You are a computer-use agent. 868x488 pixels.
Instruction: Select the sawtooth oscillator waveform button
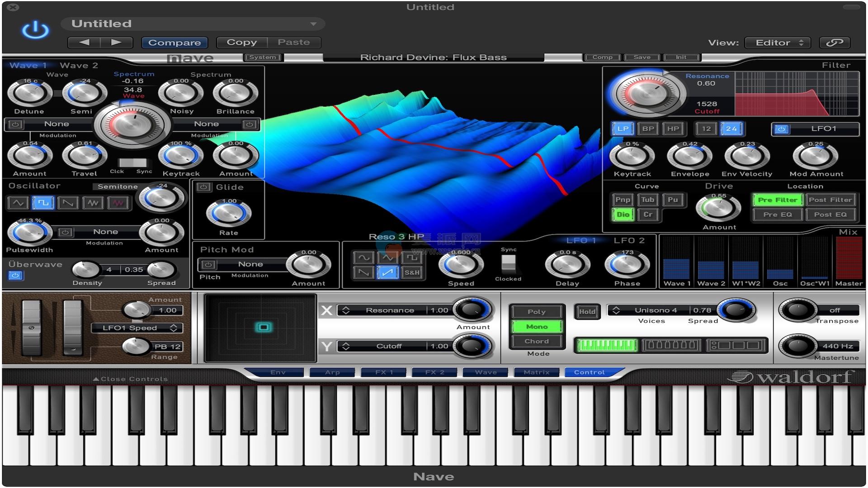pos(68,203)
